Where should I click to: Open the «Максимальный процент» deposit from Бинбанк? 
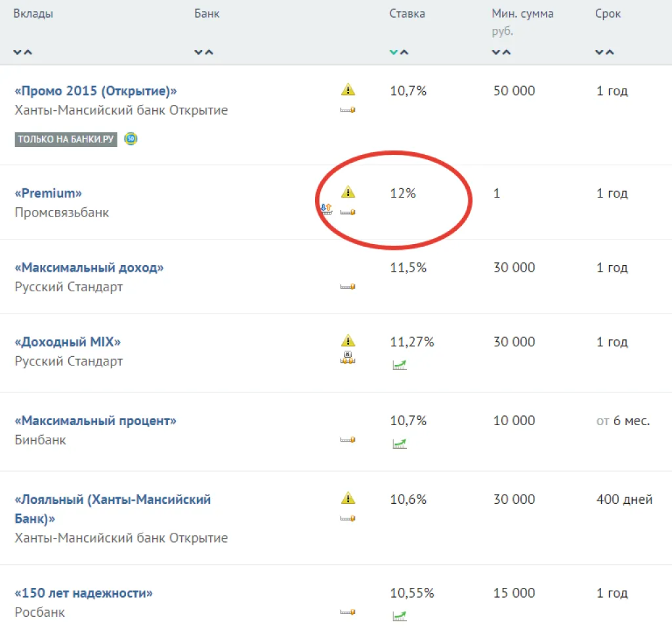pyautogui.click(x=96, y=421)
